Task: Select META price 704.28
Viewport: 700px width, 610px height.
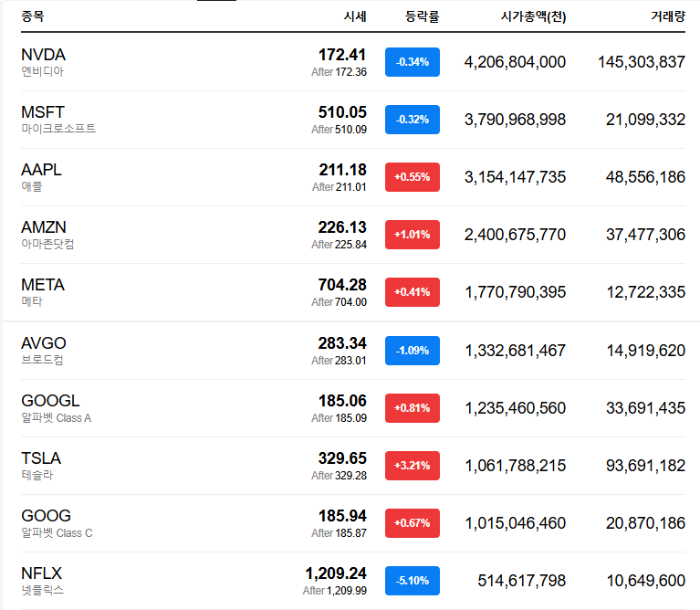Action: (342, 285)
